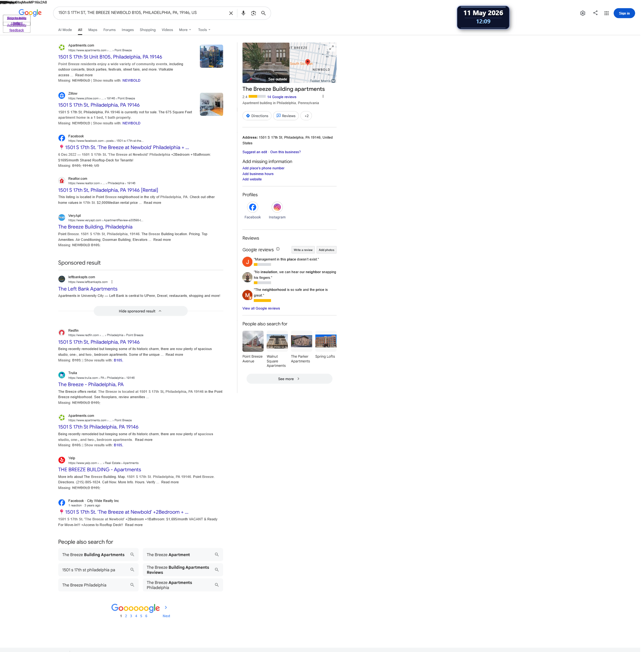Switch to the Videos tab
Image resolution: width=644 pixels, height=652 pixels.
(x=167, y=30)
